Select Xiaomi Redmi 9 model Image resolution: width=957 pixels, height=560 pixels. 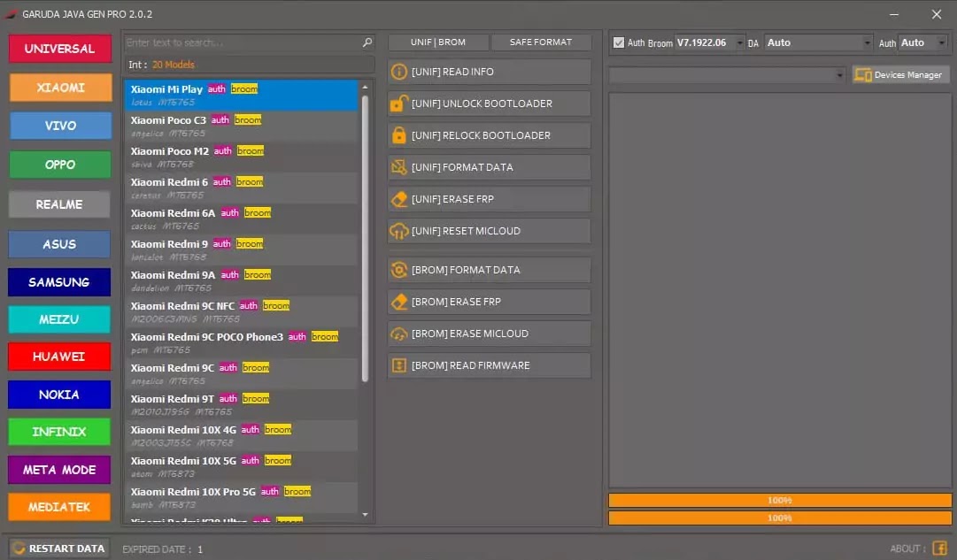point(241,250)
